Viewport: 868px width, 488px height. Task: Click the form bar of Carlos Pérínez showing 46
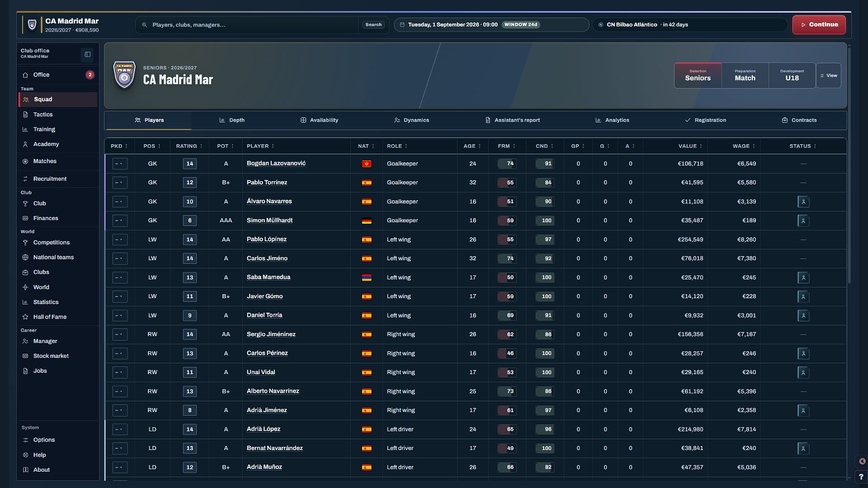coord(507,353)
